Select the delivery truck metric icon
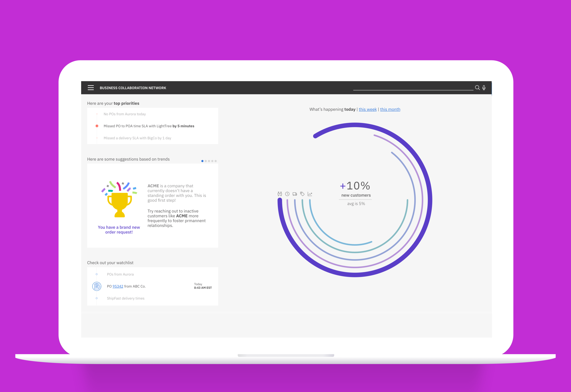Screen dimensions: 571x392 click(295, 194)
